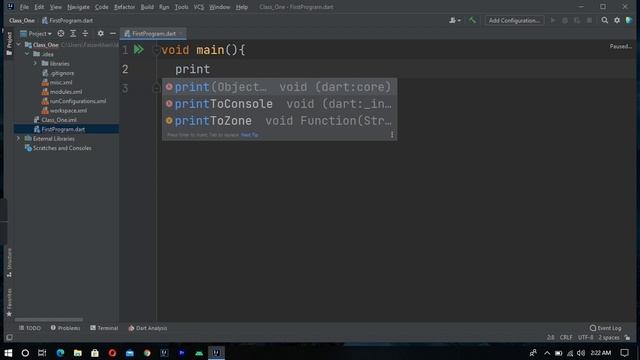This screenshot has height=360, width=640.
Task: Open Project view dropdown
Action: tap(36, 33)
